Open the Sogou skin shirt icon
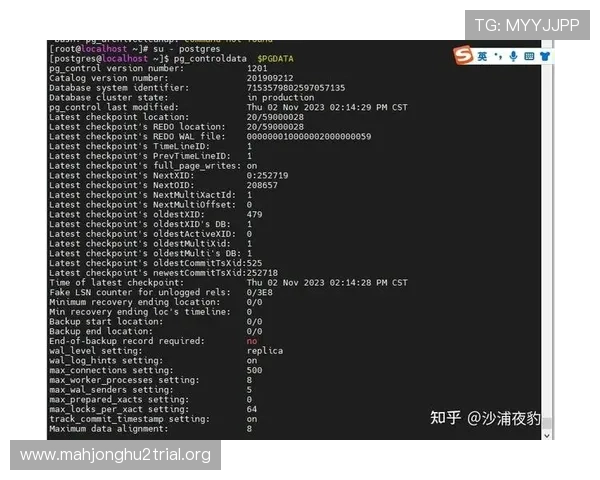600x480 pixels. tap(545, 57)
